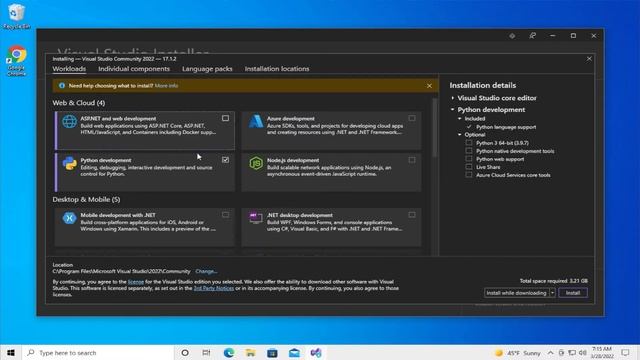The height and width of the screenshot is (360, 640).
Task: Switch to Language packs tab
Action: pos(207,69)
